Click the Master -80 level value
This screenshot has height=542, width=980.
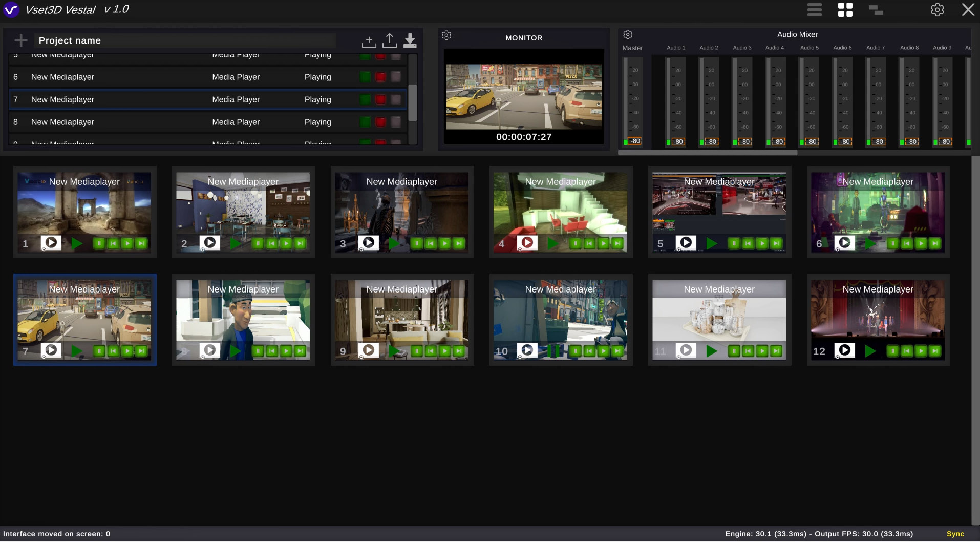pyautogui.click(x=635, y=141)
